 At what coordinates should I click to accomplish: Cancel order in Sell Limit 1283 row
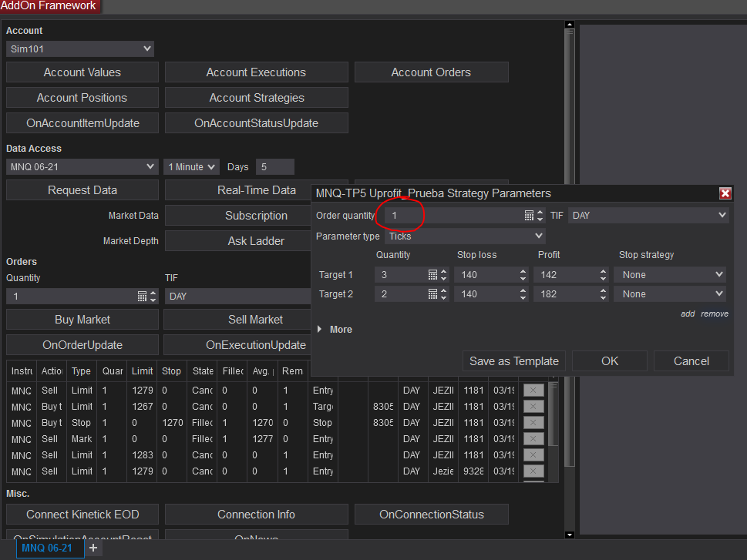click(x=533, y=455)
